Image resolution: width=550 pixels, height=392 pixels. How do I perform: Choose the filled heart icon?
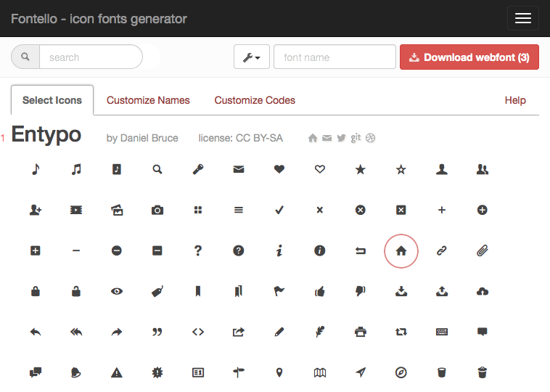[279, 170]
